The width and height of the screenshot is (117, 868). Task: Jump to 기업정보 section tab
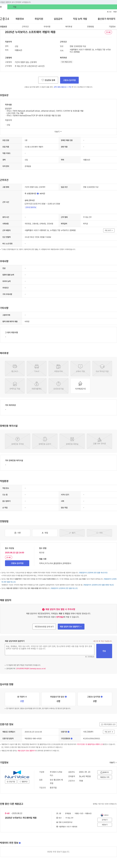click(x=112, y=27)
